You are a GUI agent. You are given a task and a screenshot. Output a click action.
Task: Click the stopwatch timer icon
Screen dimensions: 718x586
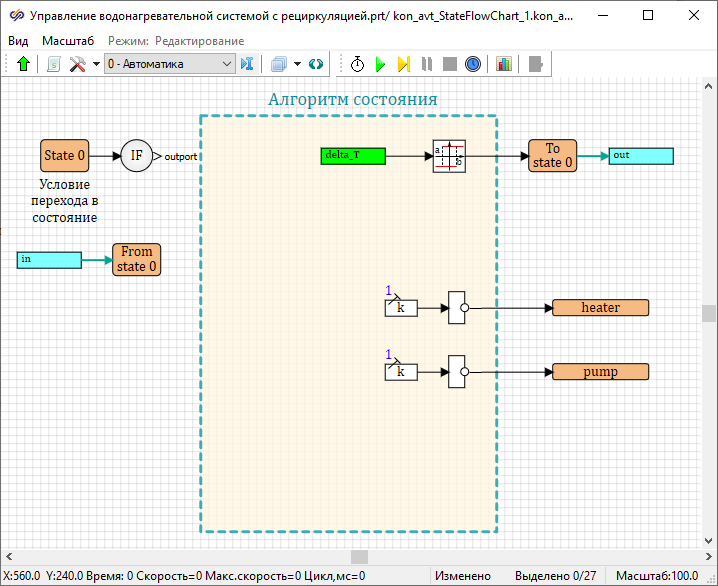357,64
